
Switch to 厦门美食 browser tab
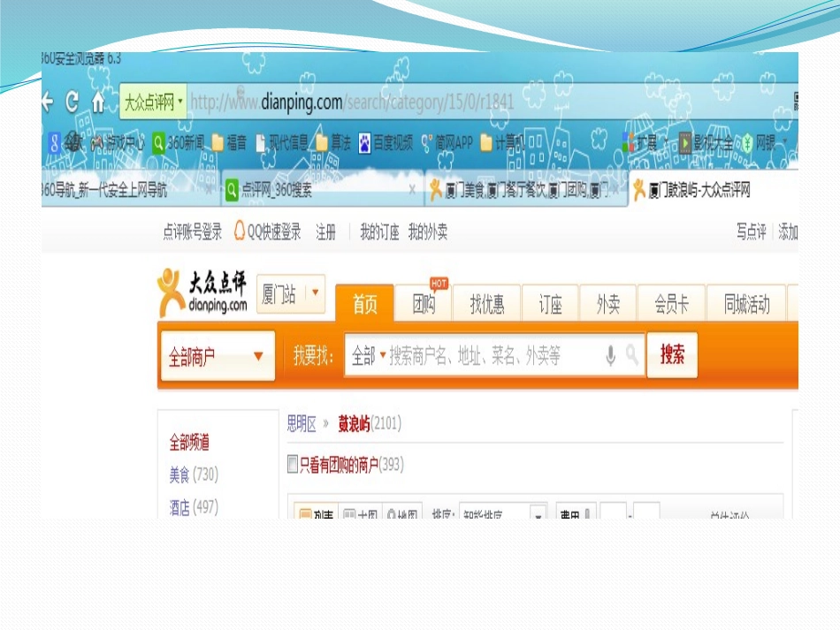pyautogui.click(x=525, y=189)
